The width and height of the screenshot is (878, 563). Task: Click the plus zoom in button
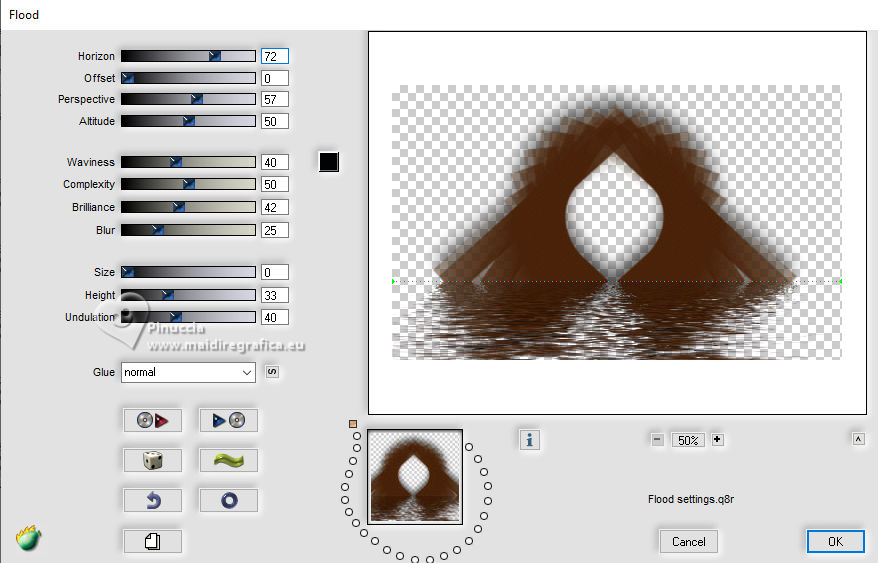pos(717,440)
